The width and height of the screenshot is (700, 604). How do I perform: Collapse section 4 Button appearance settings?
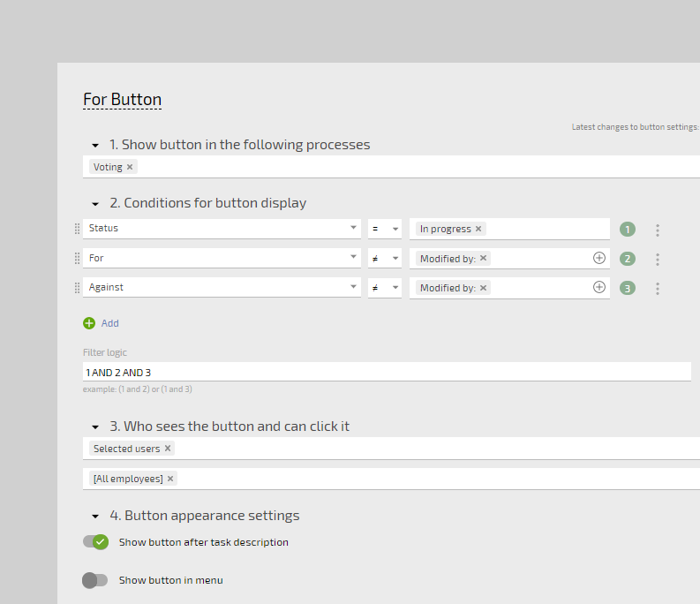pyautogui.click(x=95, y=517)
